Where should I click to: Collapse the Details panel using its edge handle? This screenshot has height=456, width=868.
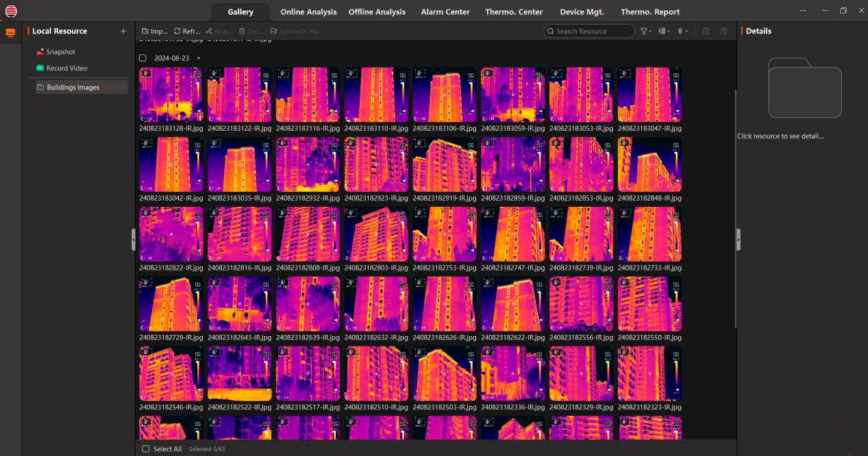pos(738,240)
